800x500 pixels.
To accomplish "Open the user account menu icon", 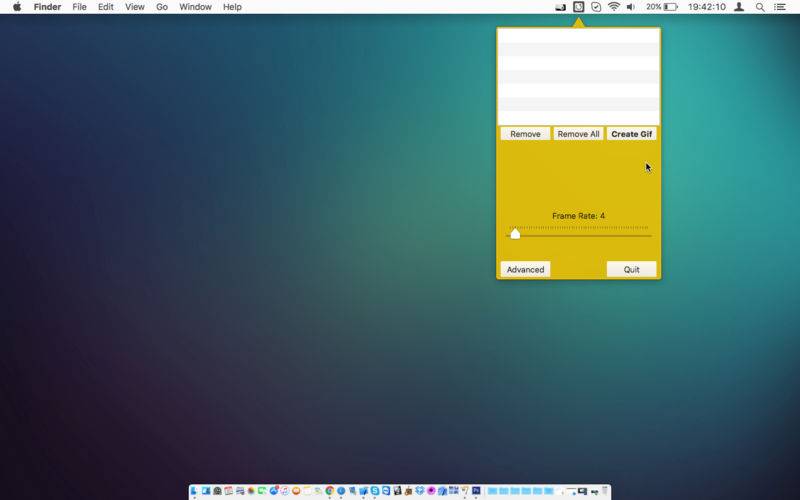I will click(x=739, y=7).
